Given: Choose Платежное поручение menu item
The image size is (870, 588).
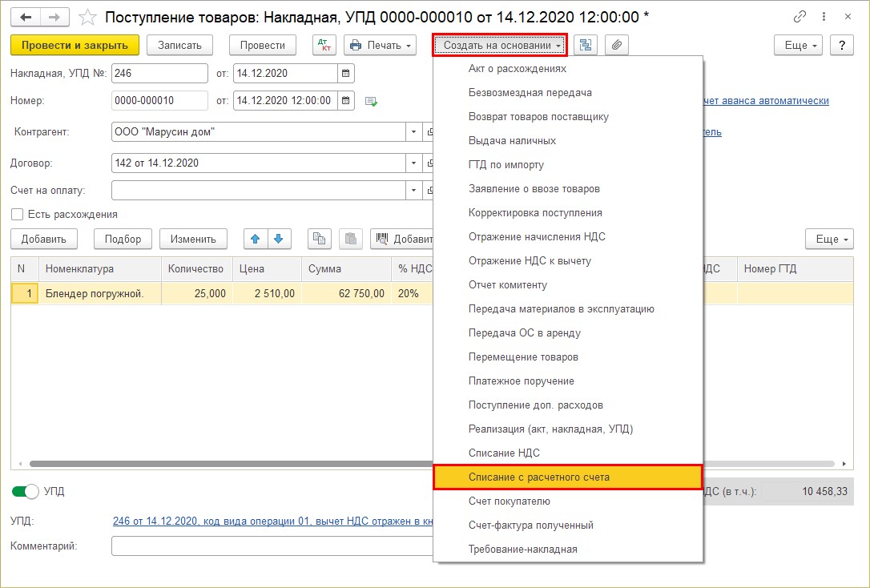Looking at the screenshot, I should [568, 381].
